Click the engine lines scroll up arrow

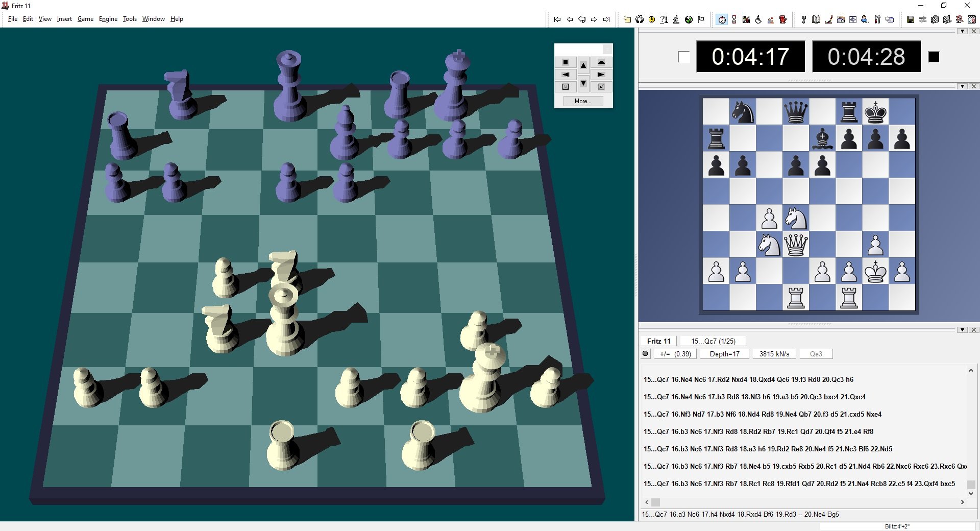point(971,371)
